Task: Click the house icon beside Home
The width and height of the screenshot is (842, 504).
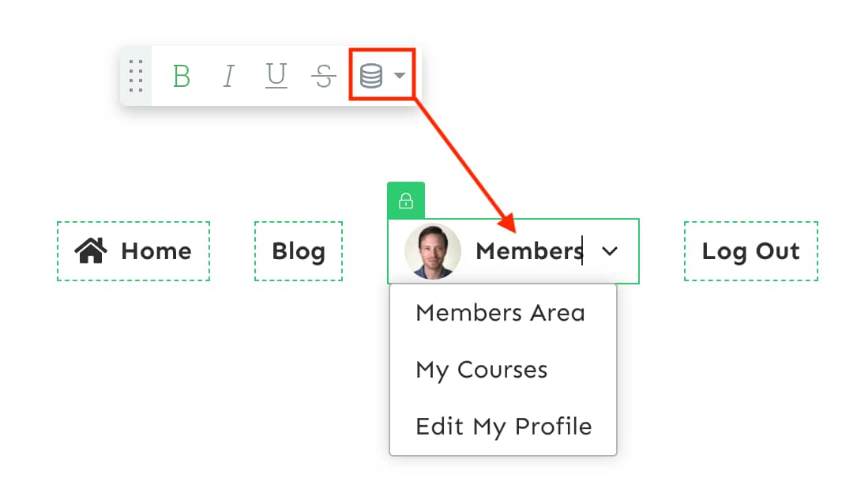Action: tap(91, 251)
